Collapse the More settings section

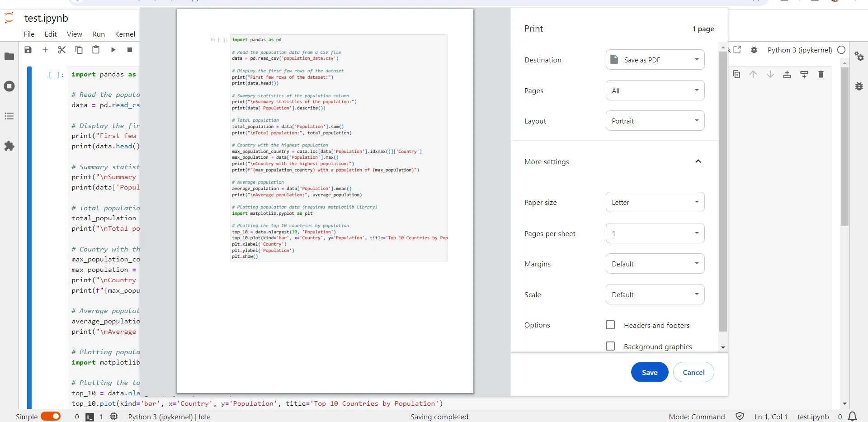point(698,161)
